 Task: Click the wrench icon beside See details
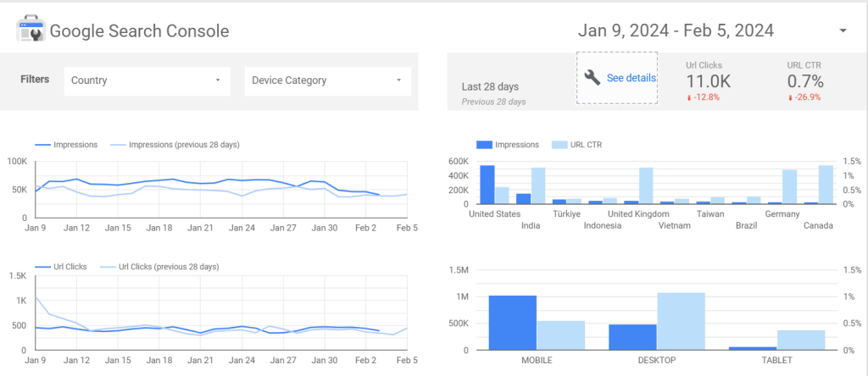(x=592, y=78)
